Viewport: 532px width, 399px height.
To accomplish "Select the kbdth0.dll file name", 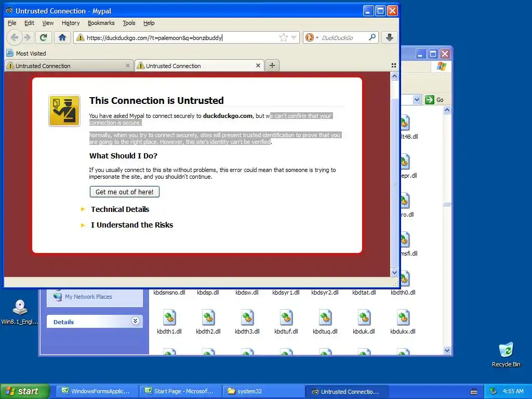I will (x=403, y=292).
